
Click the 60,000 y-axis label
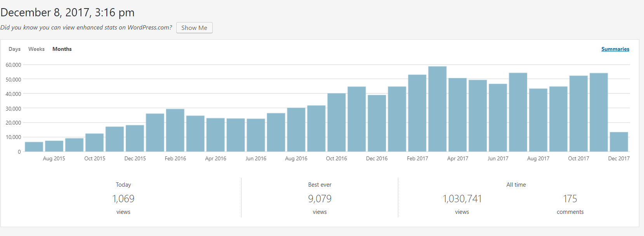click(13, 65)
